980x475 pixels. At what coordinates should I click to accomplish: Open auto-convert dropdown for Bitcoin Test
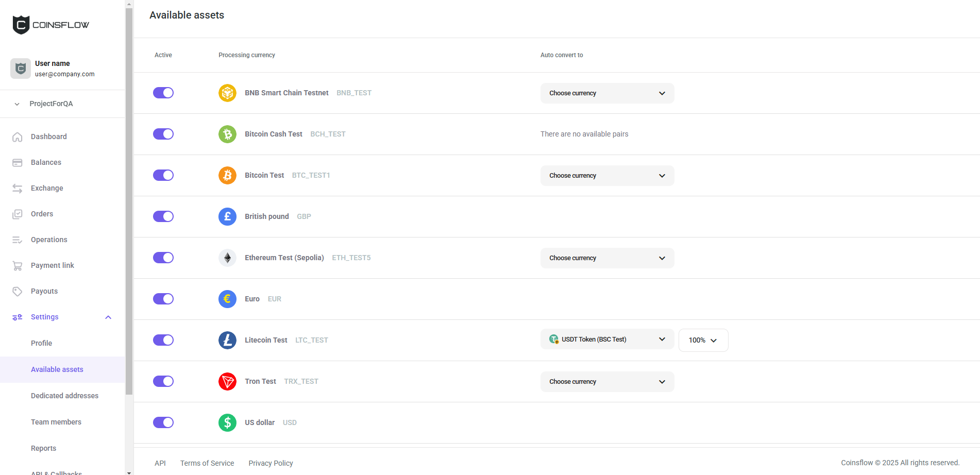[x=607, y=176]
